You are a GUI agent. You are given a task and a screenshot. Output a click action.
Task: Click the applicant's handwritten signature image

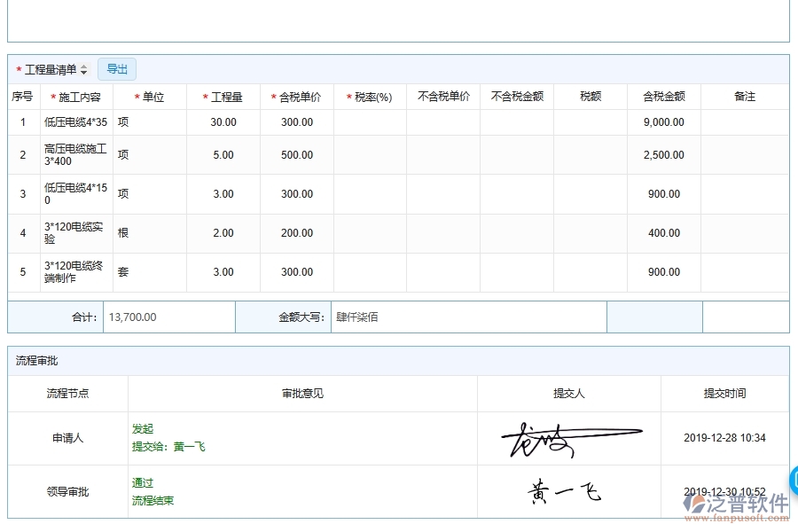pyautogui.click(x=572, y=437)
